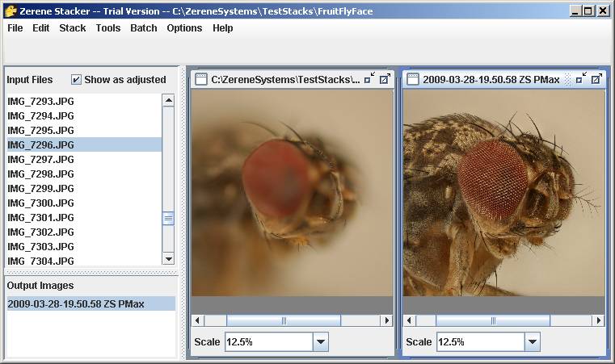Viewport: 615px width, 364px height.
Task: Click the window menu icon of PMax image frame
Action: pyautogui.click(x=413, y=79)
